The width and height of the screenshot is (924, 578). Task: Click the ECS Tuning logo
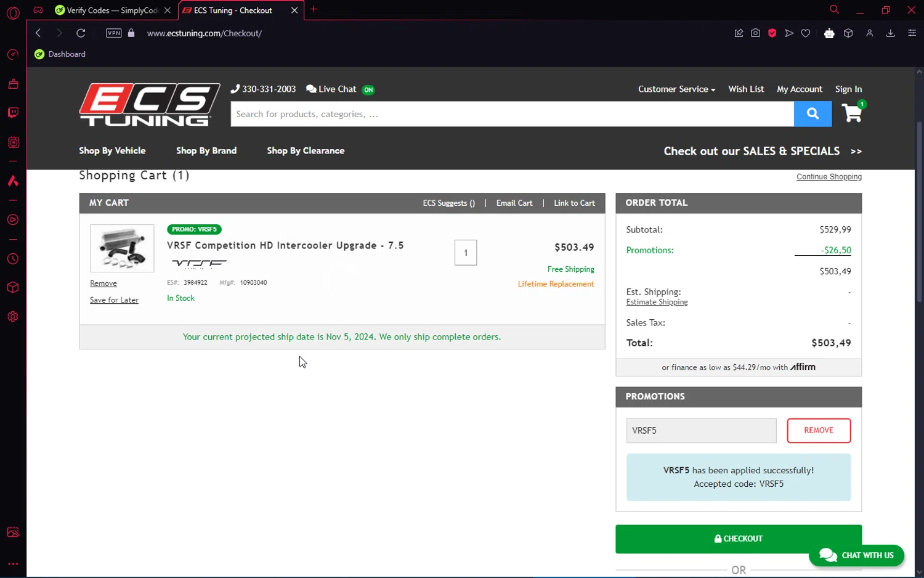click(150, 105)
